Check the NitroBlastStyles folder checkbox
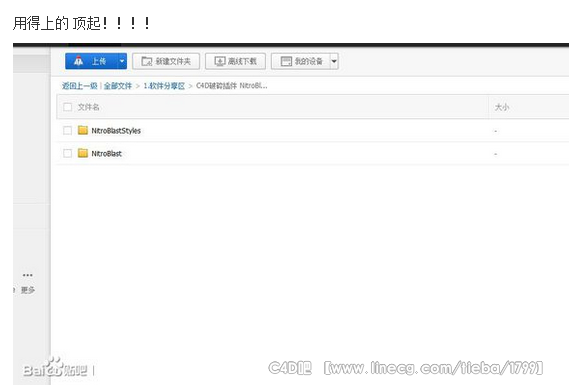Image resolution: width=569 pixels, height=385 pixels. 67,130
